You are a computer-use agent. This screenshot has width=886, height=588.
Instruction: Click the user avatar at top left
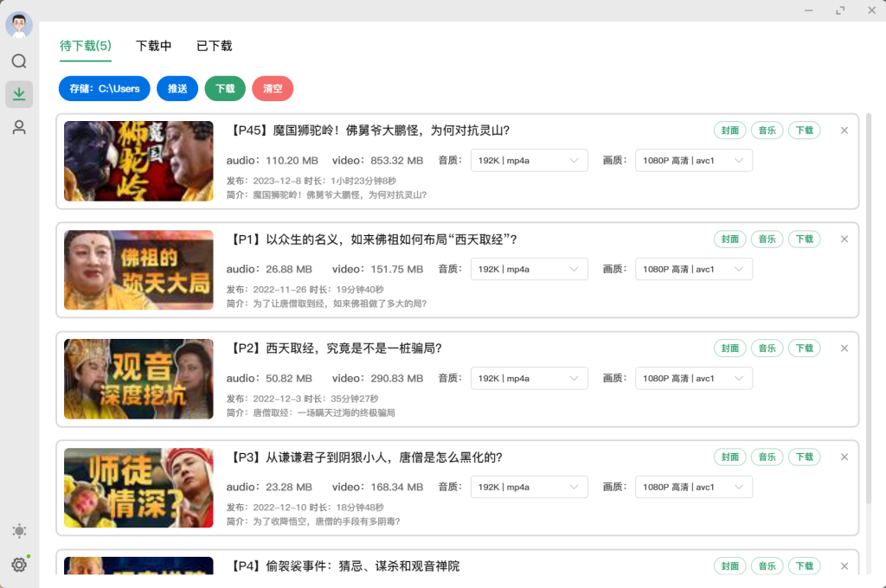(17, 23)
